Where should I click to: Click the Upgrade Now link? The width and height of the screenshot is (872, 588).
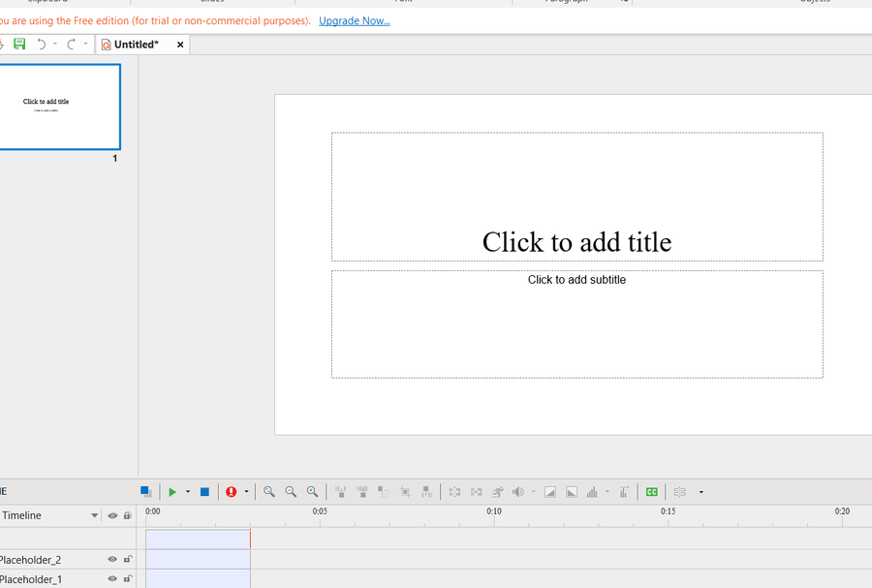354,20
